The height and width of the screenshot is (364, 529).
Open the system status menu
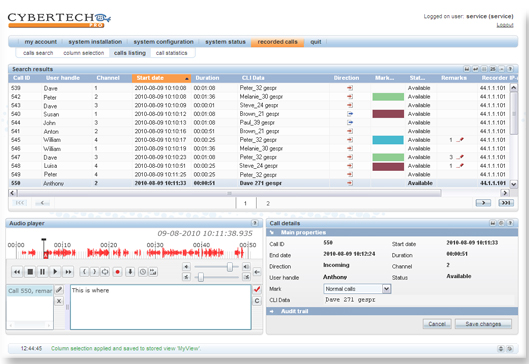coord(225,42)
